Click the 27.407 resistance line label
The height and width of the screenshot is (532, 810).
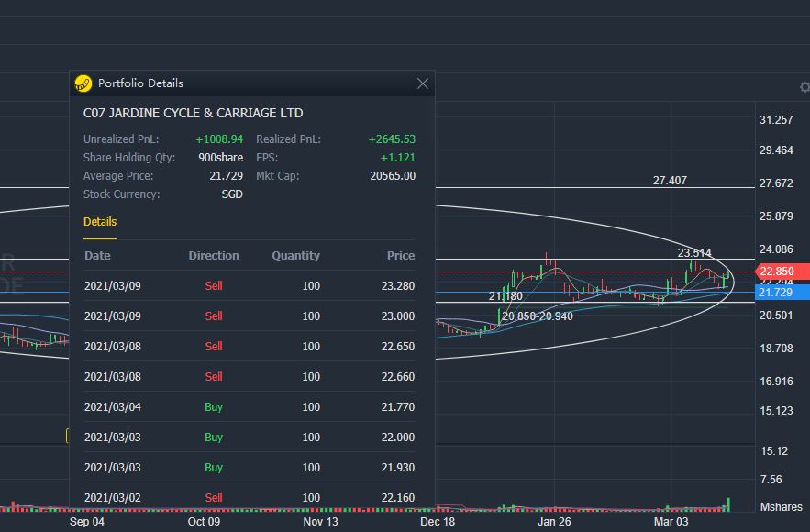(670, 181)
